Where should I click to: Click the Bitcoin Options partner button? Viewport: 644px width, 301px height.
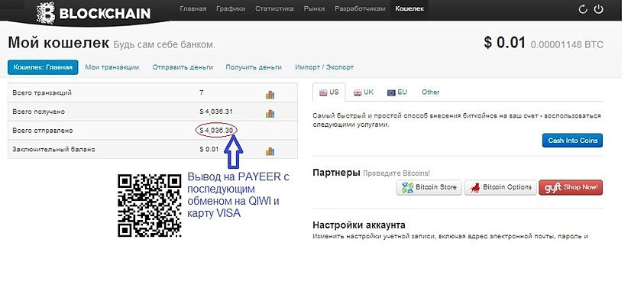click(500, 187)
